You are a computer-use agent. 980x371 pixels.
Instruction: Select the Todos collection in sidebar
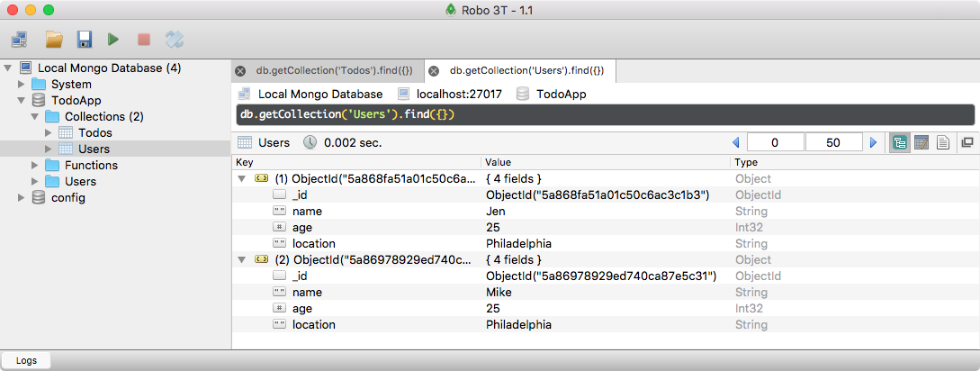(x=94, y=133)
